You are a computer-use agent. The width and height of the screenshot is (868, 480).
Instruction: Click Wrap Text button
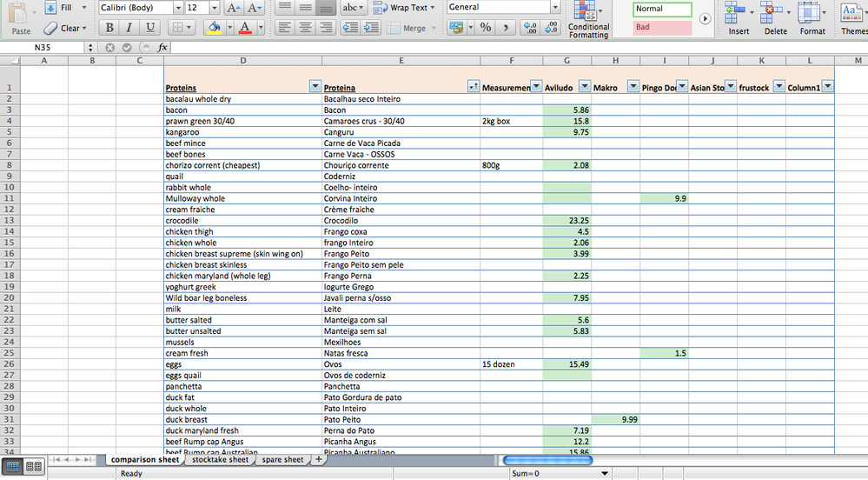point(404,8)
